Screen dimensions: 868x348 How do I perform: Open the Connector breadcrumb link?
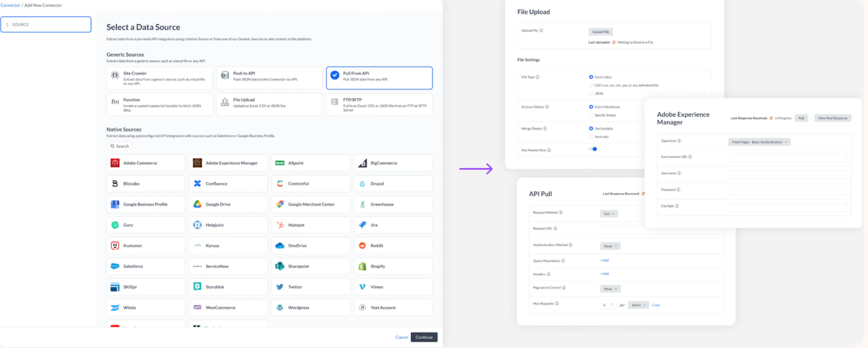(10, 5)
